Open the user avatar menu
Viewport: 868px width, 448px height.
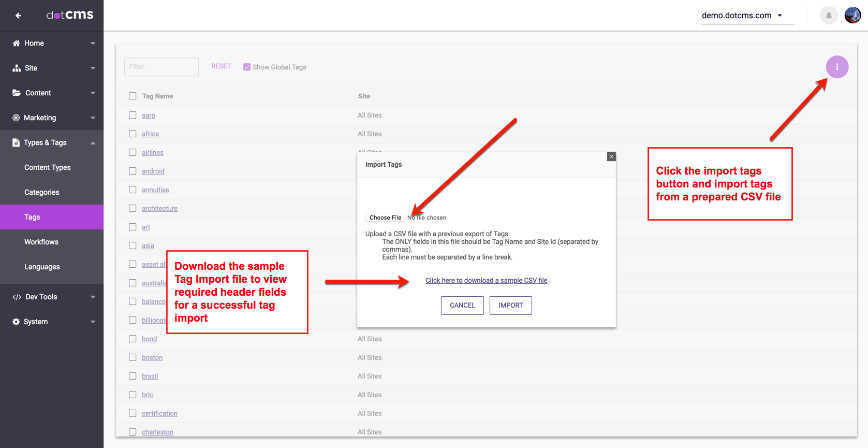pos(852,16)
